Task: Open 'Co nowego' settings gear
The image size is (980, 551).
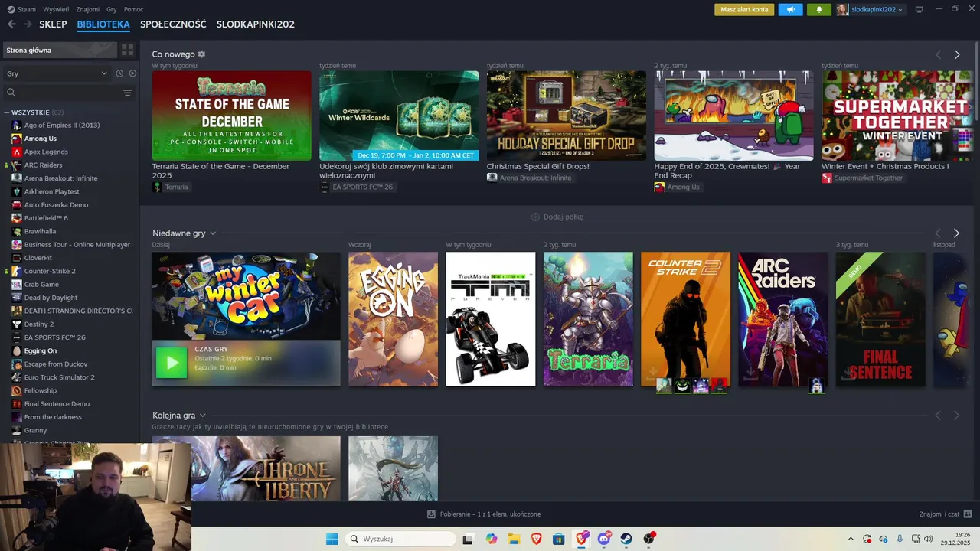Action: pyautogui.click(x=202, y=54)
